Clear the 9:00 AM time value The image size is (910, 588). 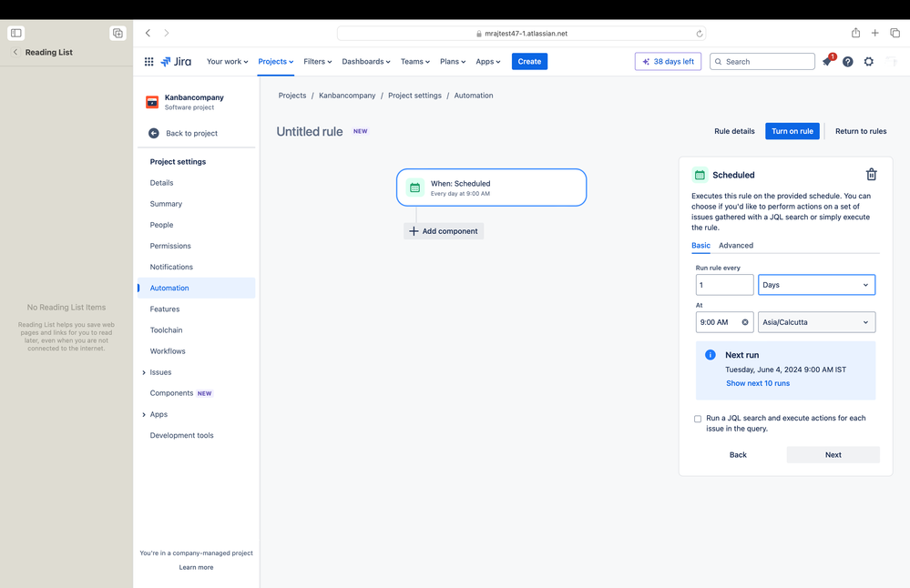(x=745, y=322)
